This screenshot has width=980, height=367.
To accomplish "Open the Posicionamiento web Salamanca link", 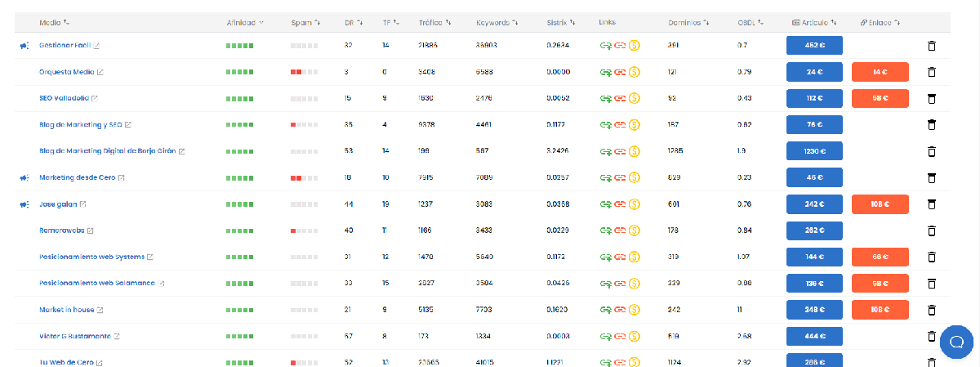I will (97, 283).
